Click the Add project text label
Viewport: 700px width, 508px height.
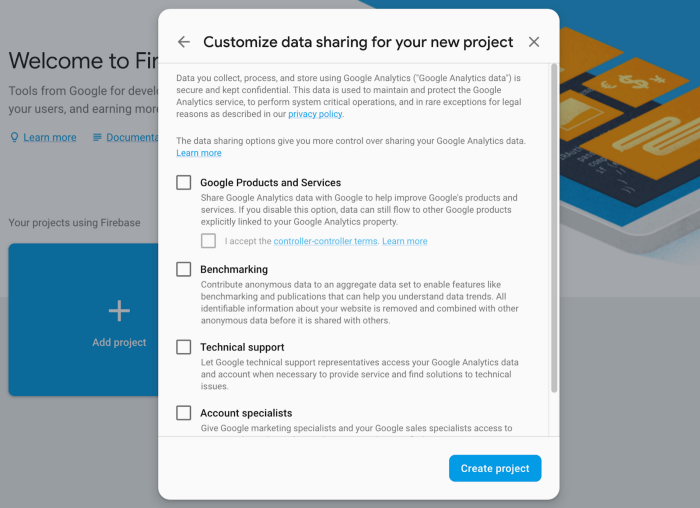(119, 342)
